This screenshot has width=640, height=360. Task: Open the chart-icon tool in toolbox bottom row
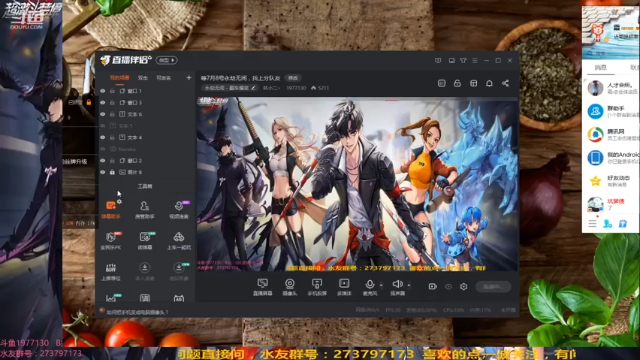[x=111, y=298]
